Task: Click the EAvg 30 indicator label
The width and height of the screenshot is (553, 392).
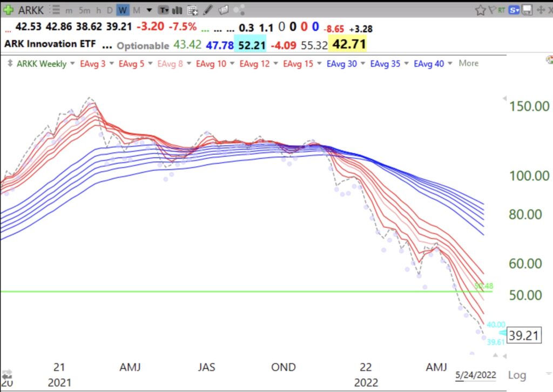Action: 342,64
